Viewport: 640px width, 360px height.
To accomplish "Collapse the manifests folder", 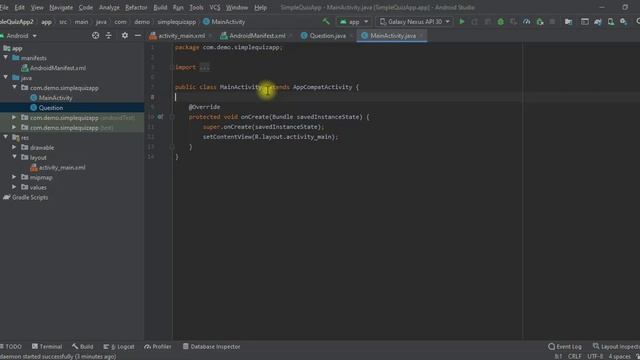I will tap(6, 58).
